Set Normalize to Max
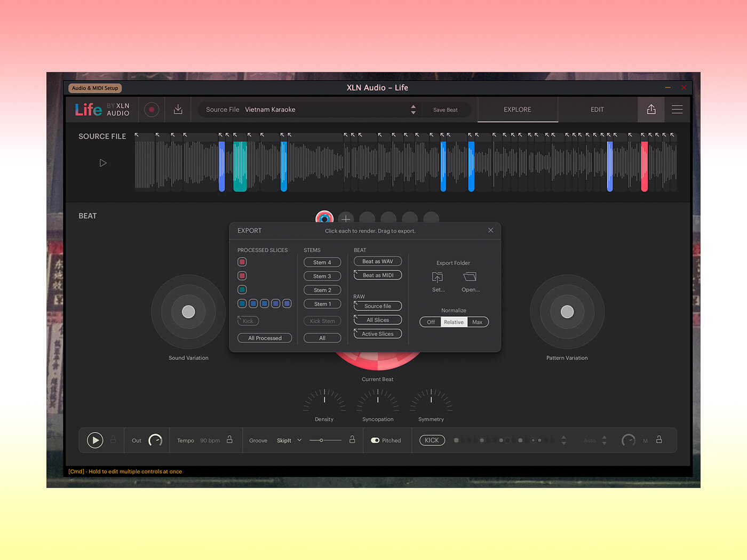The image size is (747, 560). [478, 322]
